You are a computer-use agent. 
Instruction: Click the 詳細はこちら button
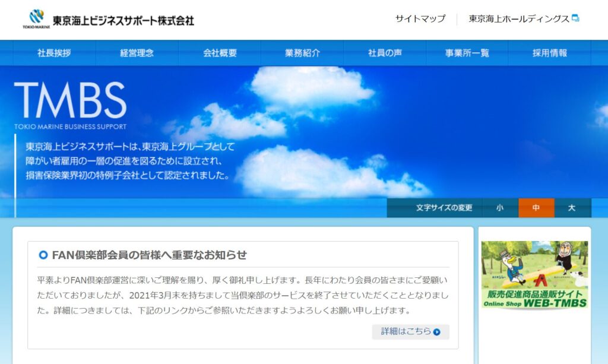pos(410,332)
